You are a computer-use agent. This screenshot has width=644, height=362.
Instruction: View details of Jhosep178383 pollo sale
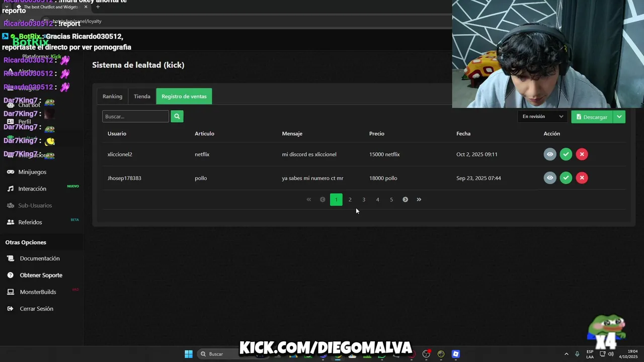(550, 177)
